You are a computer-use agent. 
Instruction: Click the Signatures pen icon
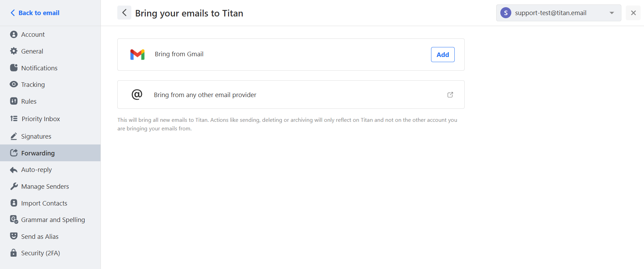[x=14, y=136]
